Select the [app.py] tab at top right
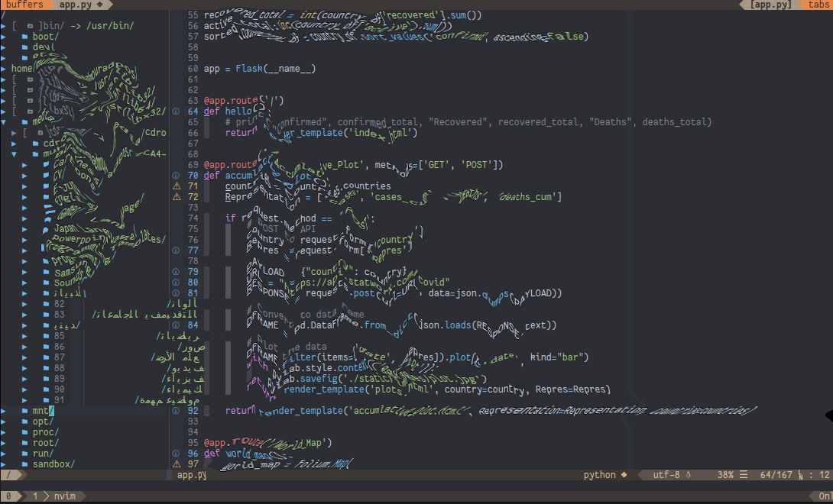 pos(770,5)
